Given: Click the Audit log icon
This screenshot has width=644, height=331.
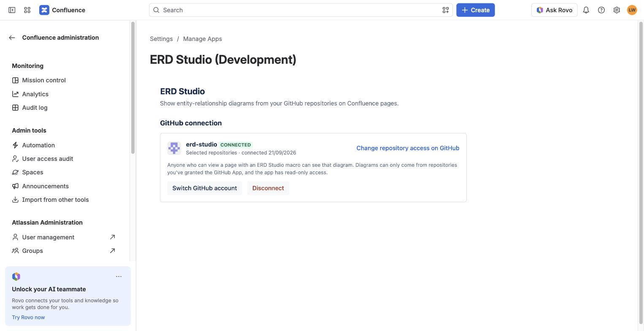Looking at the screenshot, I should [x=15, y=108].
